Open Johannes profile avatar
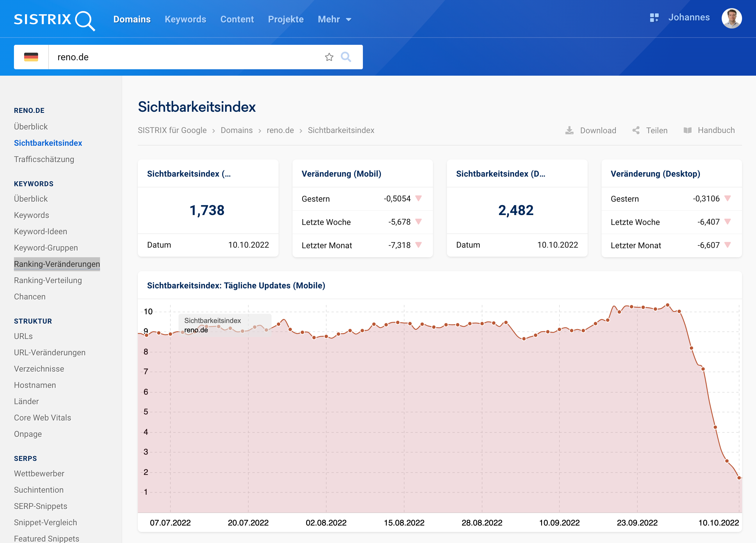The width and height of the screenshot is (756, 543). (x=731, y=18)
